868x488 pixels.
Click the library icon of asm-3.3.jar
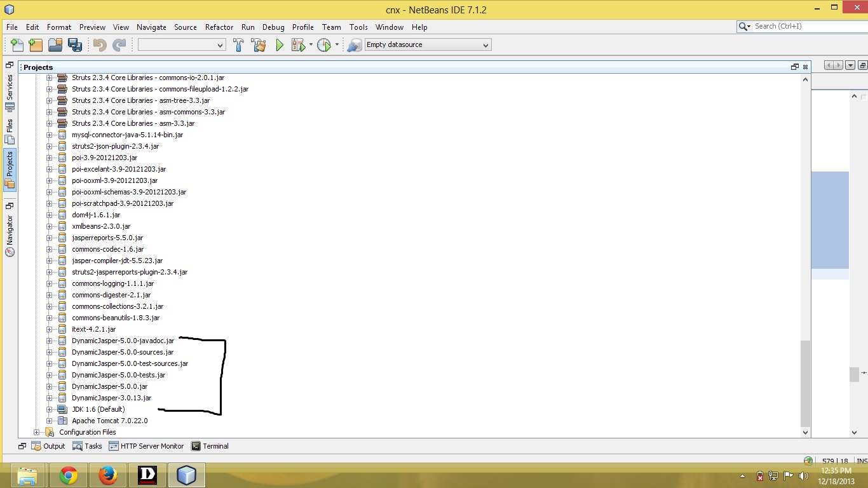pos(62,123)
